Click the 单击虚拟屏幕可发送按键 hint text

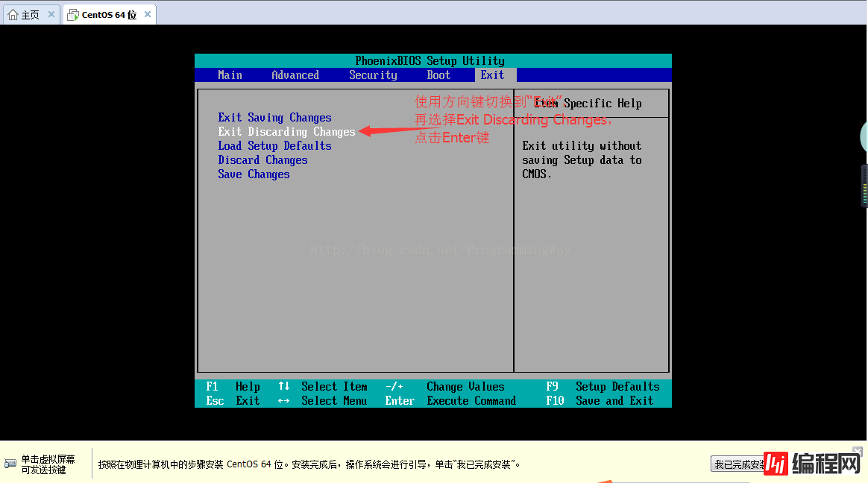click(x=48, y=464)
